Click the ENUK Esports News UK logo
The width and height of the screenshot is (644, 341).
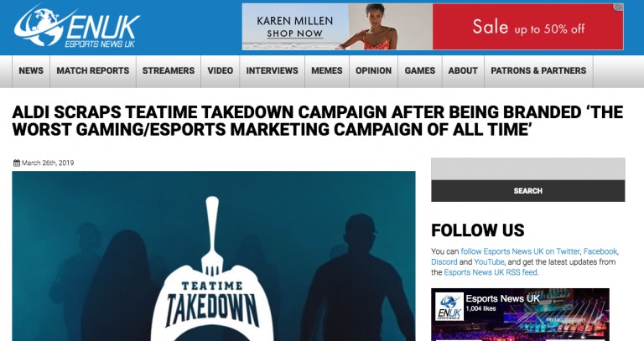(77, 27)
